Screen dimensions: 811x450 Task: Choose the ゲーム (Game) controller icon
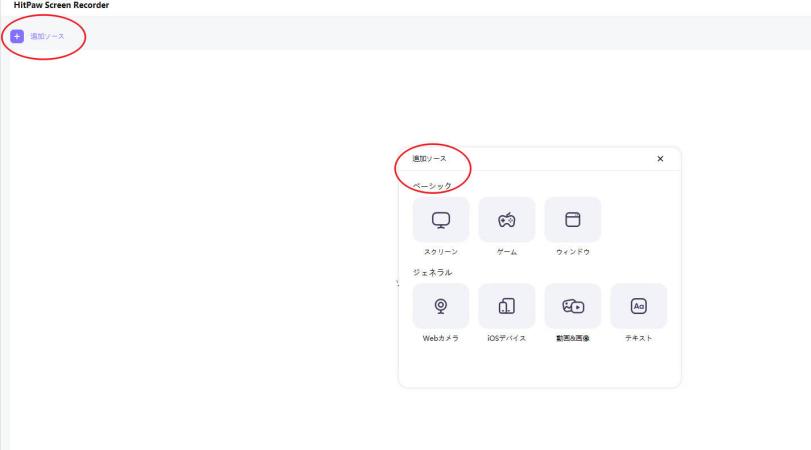[506, 220]
